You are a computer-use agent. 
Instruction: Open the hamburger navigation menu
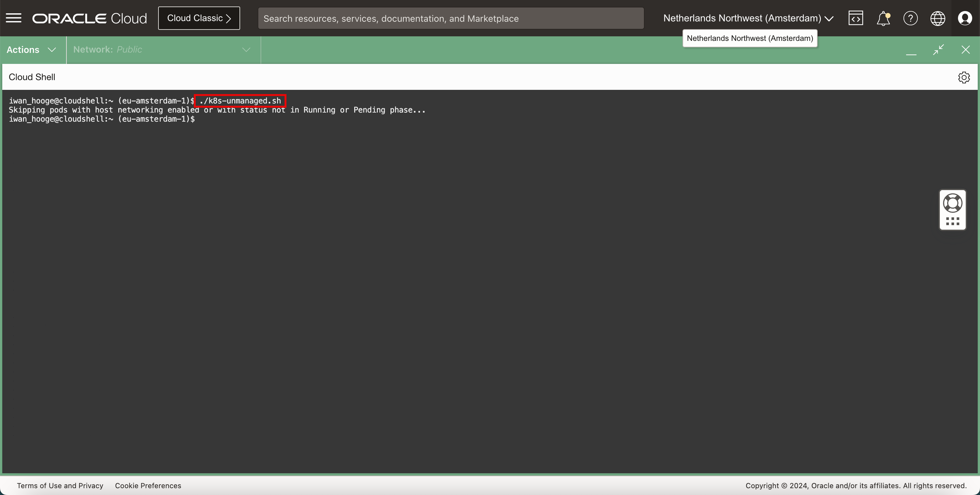pyautogui.click(x=14, y=18)
